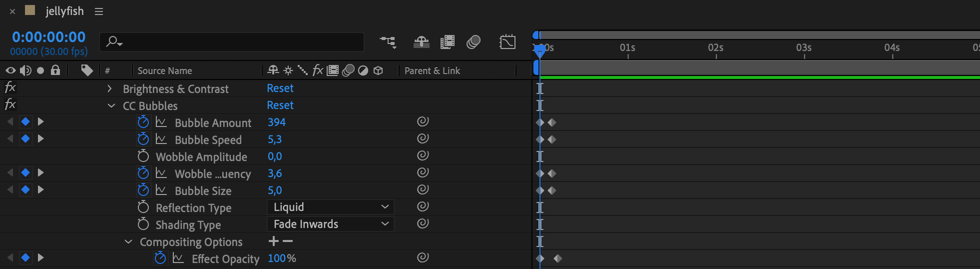Screen dimensions: 980x269
Task: Open the composition flowchart icon
Action: pos(388,42)
